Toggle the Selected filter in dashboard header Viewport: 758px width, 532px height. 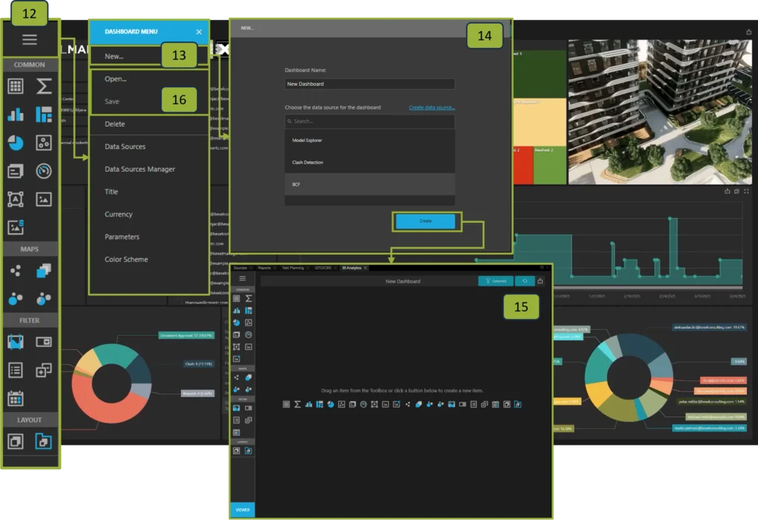pos(497,281)
